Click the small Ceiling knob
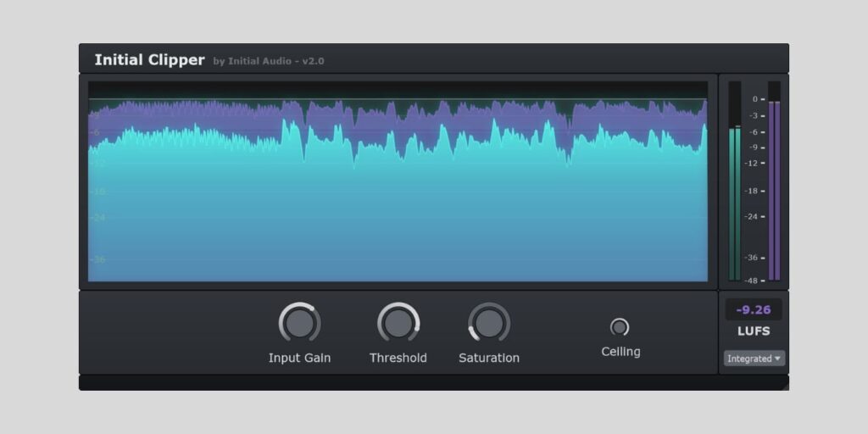The height and width of the screenshot is (434, 868). pos(620,326)
